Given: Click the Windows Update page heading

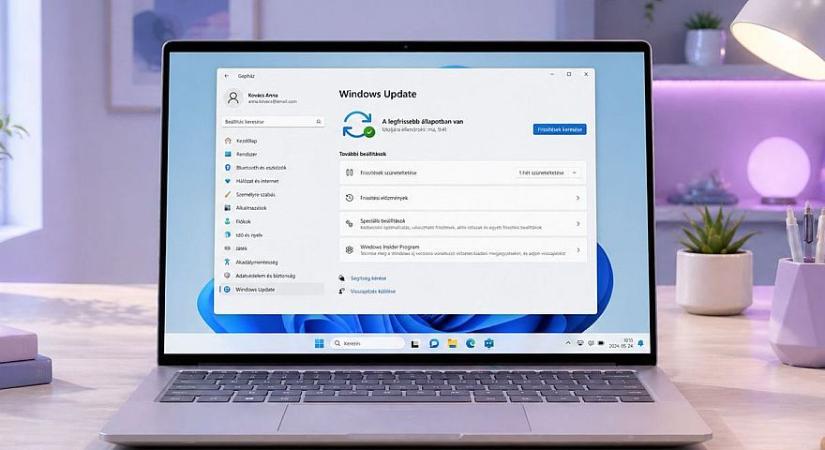Looking at the screenshot, I should click(377, 94).
